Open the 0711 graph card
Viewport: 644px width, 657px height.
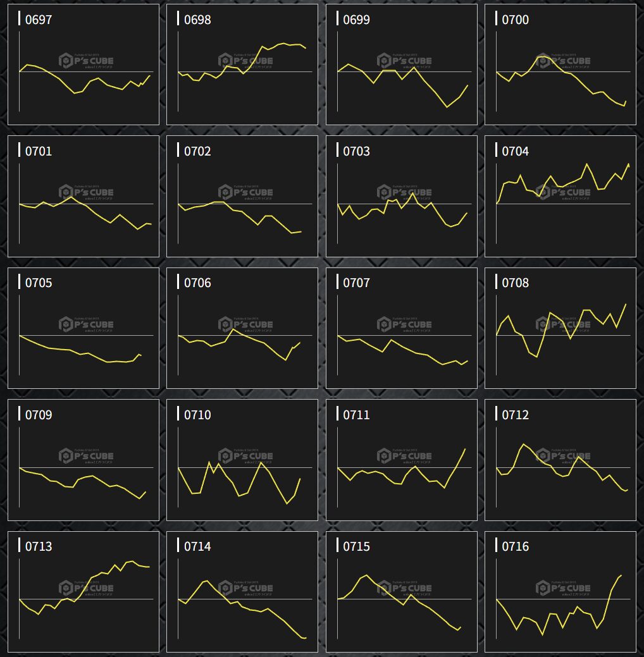[402, 460]
